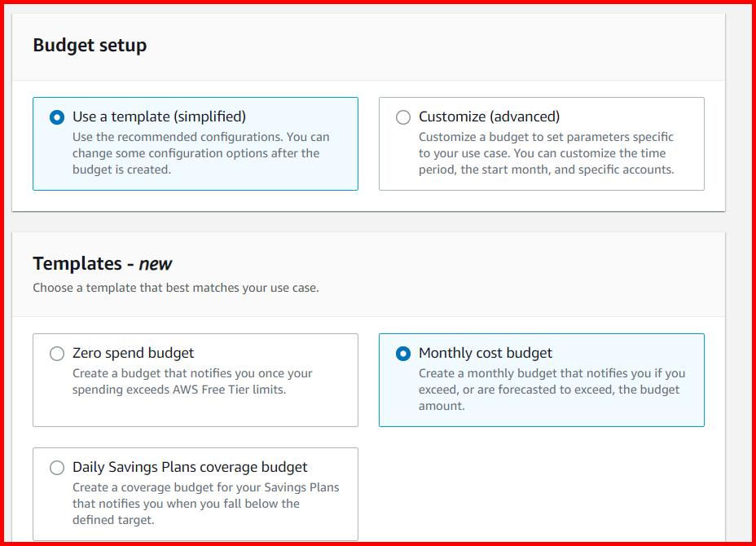
Task: Select the Daily Savings Plans coverage budget radio
Action: pyautogui.click(x=57, y=467)
